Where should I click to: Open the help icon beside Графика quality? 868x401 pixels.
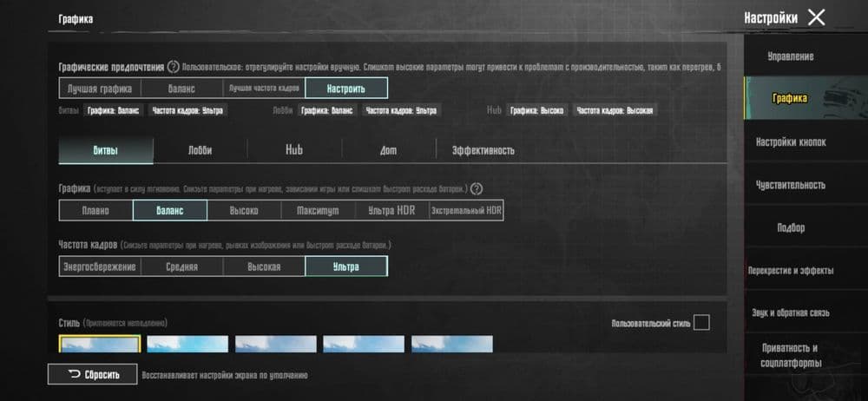(476, 189)
